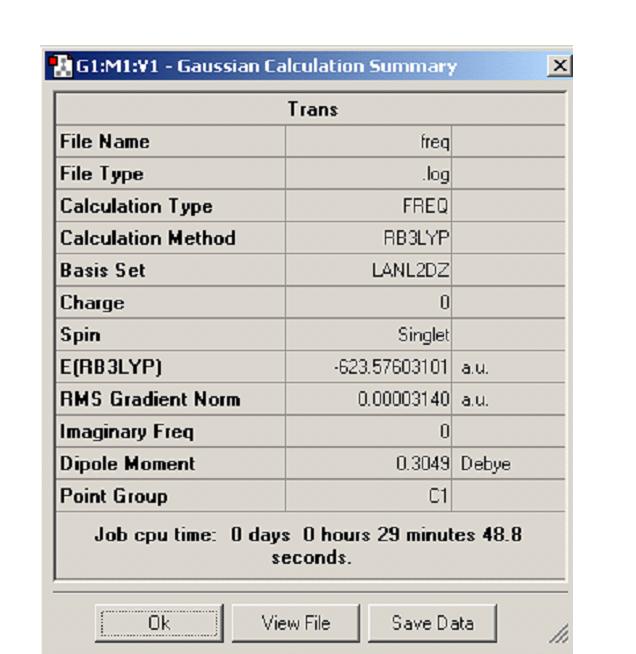Select the 'Singlet' spin value

[x=423, y=335]
